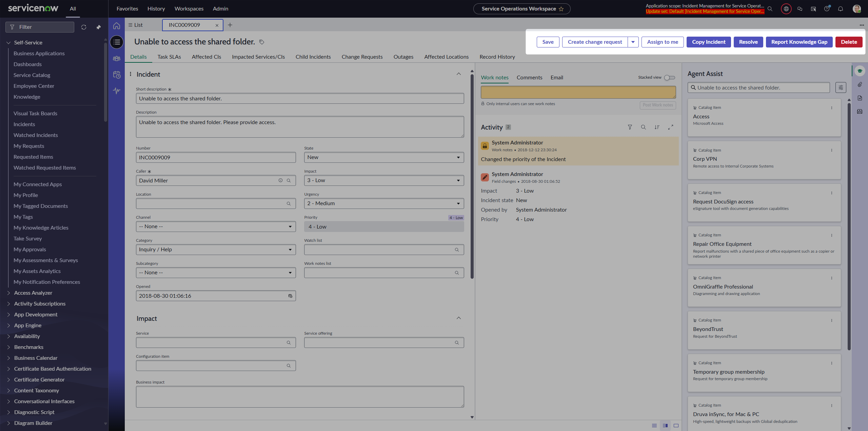This screenshot has height=431, width=868.
Task: Click the Assign to me button
Action: point(663,42)
